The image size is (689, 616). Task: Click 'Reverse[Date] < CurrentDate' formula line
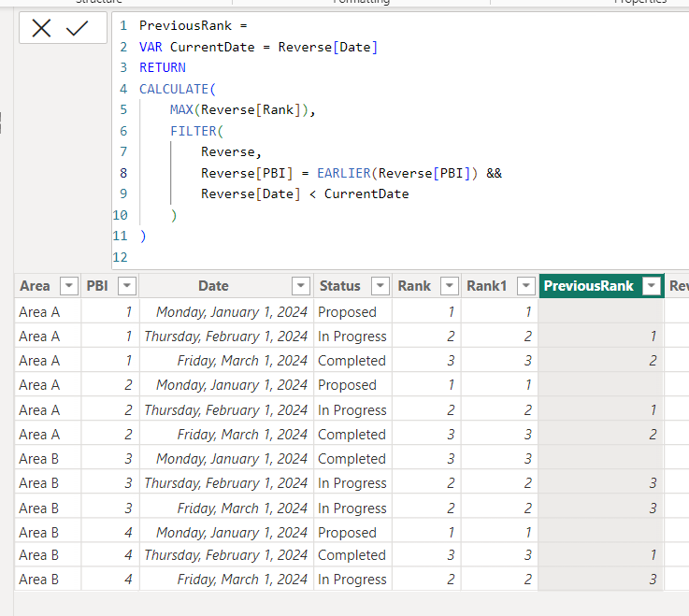pyautogui.click(x=305, y=194)
